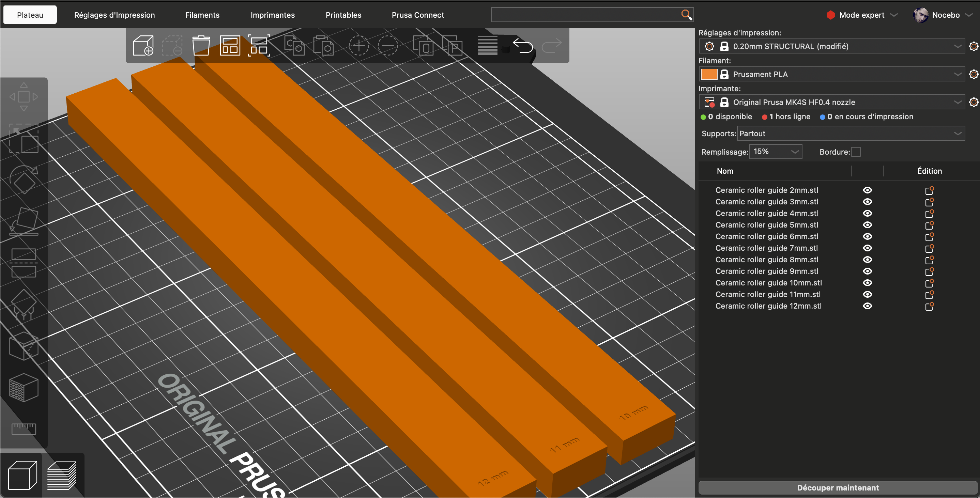
Task: Open the Original Prusa MK4S printer dropdown
Action: coord(832,102)
